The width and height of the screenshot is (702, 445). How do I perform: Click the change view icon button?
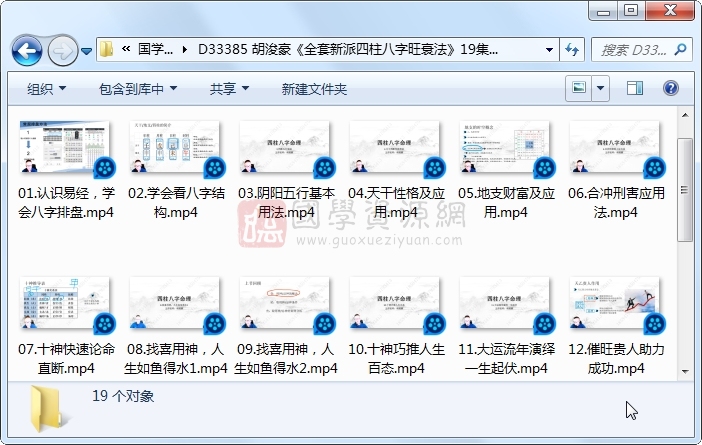578,88
